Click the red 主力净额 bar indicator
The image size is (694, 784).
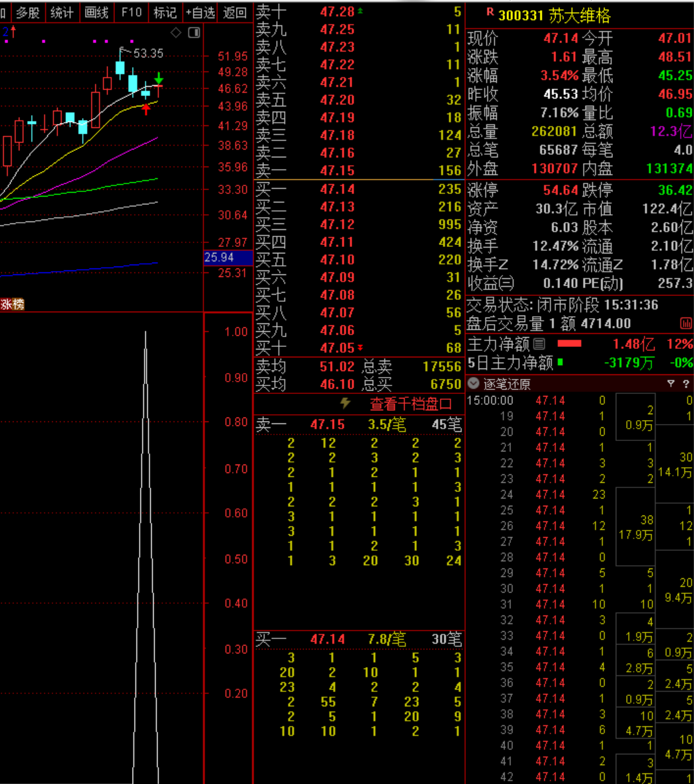coord(569,344)
